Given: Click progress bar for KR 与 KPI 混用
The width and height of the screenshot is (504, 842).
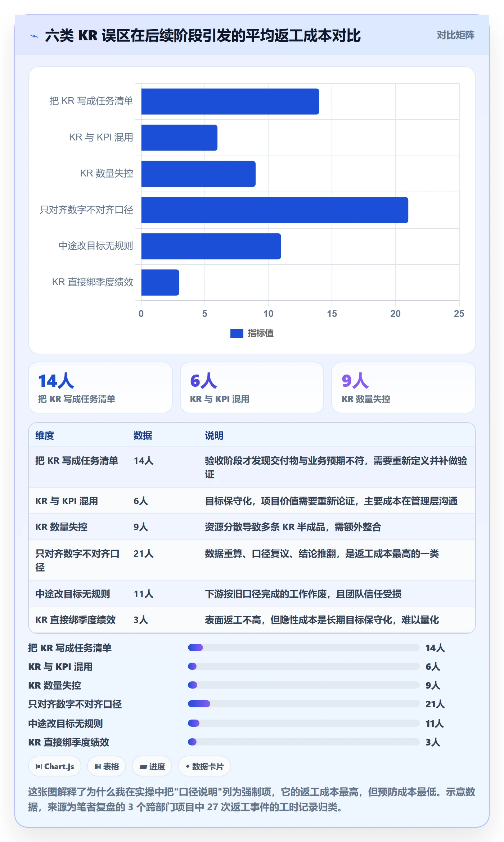Looking at the screenshot, I should coord(304,666).
